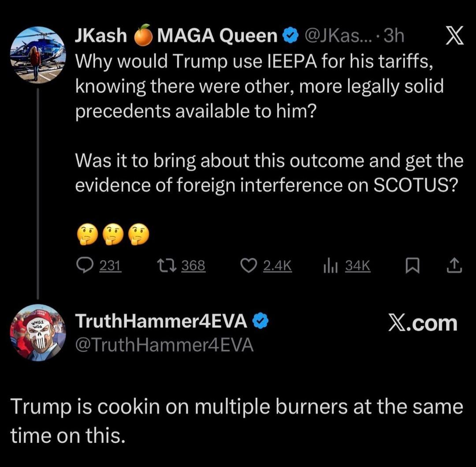Click the heart icon to like the tweet
Screen dimensions: 476x467
249,265
